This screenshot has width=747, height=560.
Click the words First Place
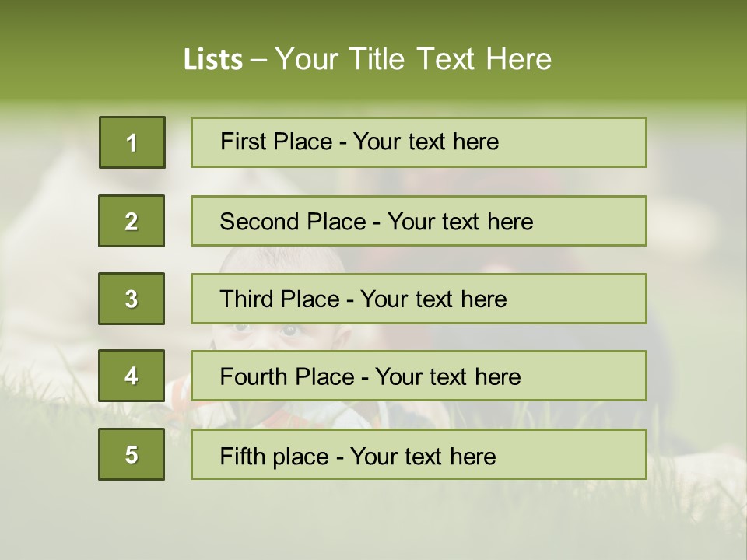point(276,142)
